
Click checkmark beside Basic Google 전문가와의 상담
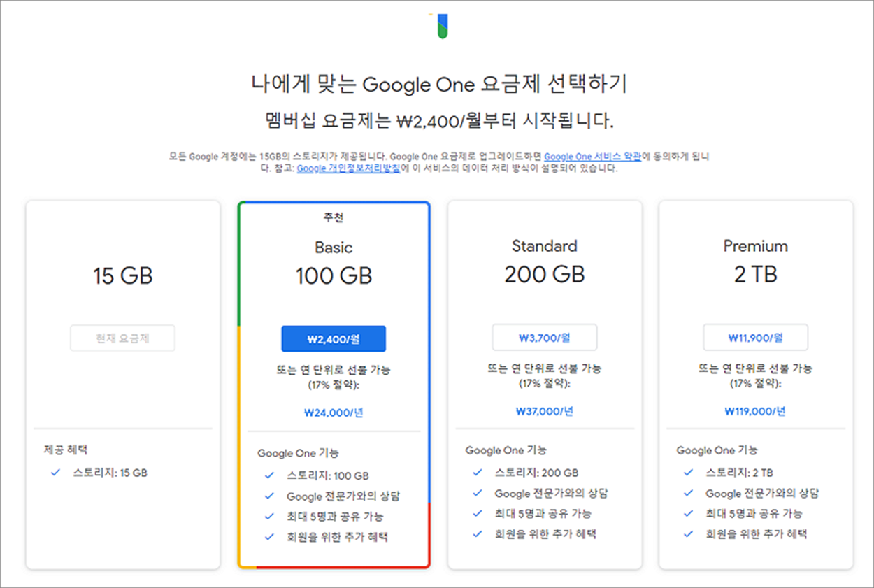pyautogui.click(x=269, y=496)
